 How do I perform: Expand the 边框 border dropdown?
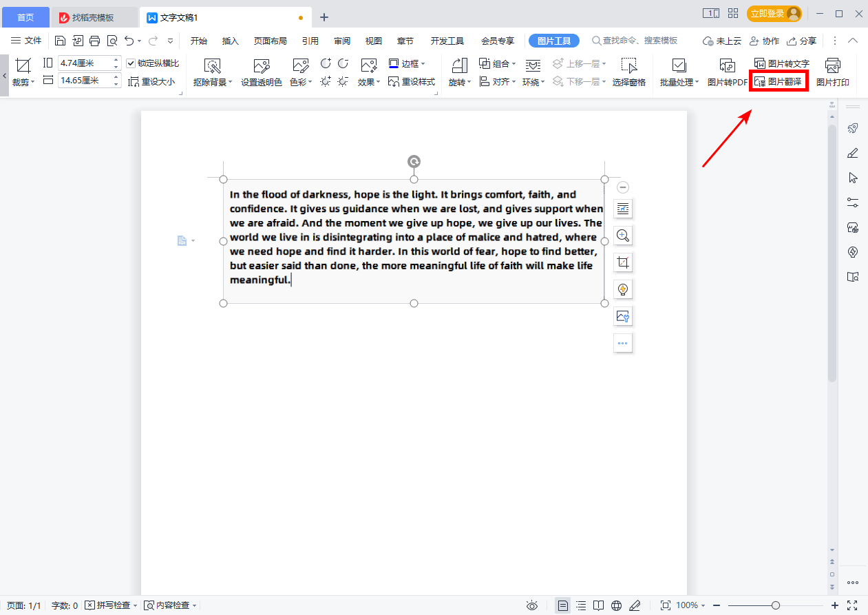[x=423, y=64]
